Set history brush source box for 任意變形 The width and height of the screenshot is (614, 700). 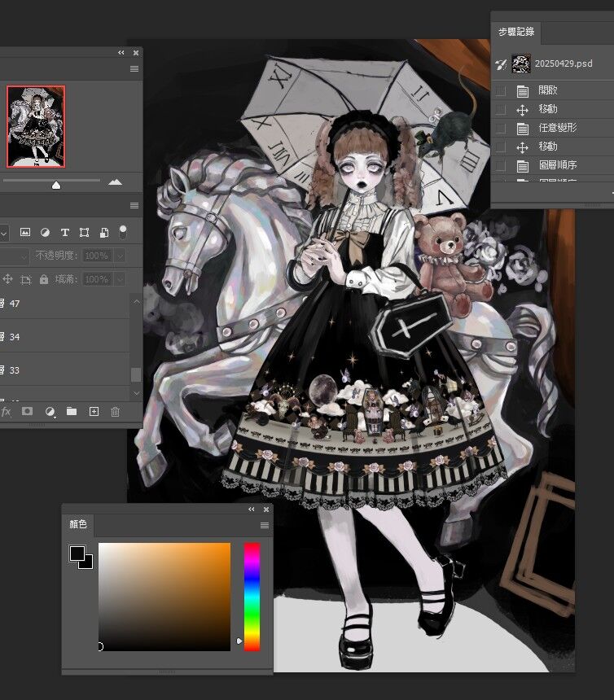[x=501, y=129]
